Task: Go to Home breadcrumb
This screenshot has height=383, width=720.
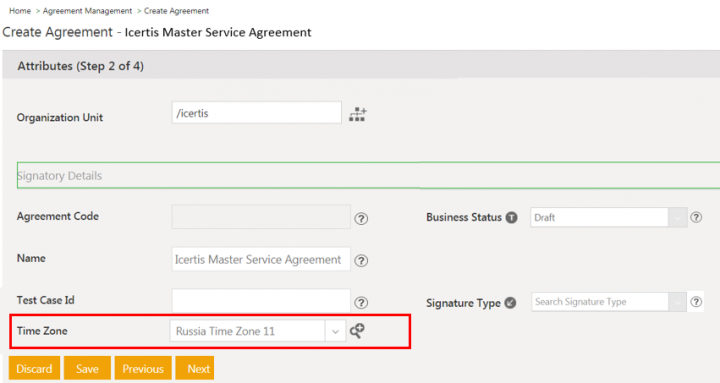Action: [20, 11]
